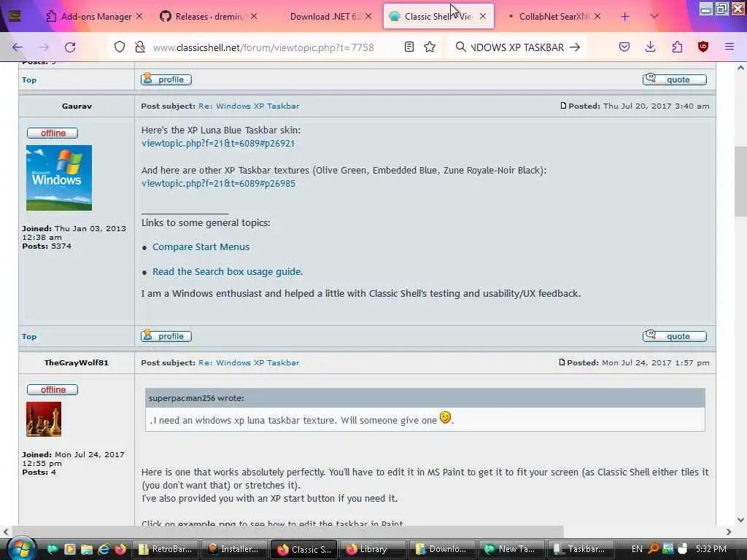Open the uBlock Origin shield icon

point(703,47)
